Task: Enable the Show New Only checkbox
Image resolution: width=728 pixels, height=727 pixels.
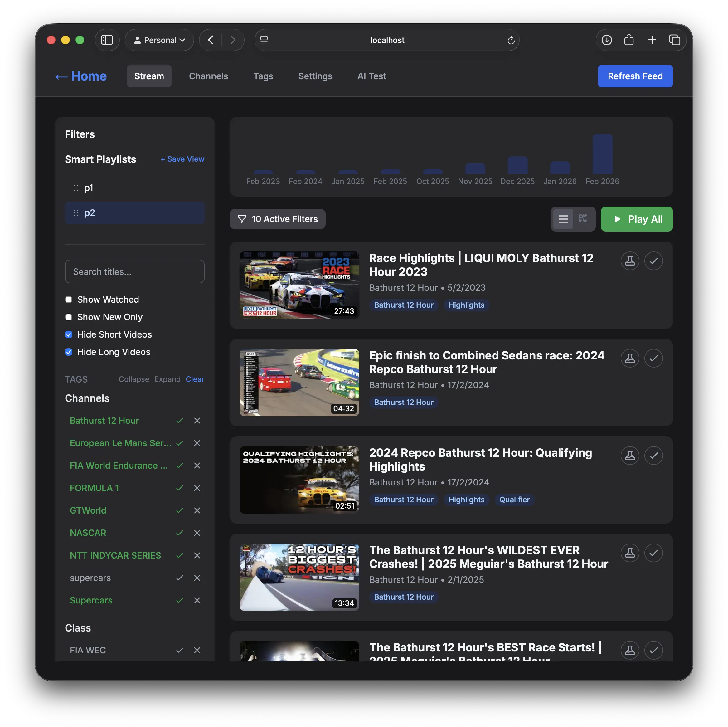Action: 69,317
